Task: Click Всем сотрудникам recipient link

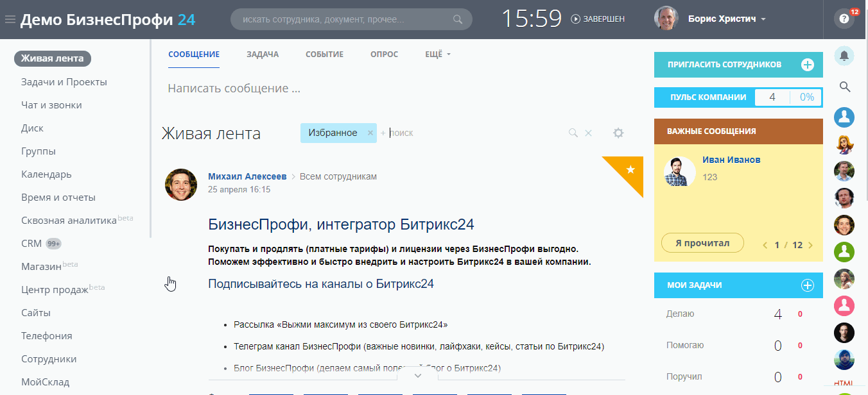Action: [338, 176]
